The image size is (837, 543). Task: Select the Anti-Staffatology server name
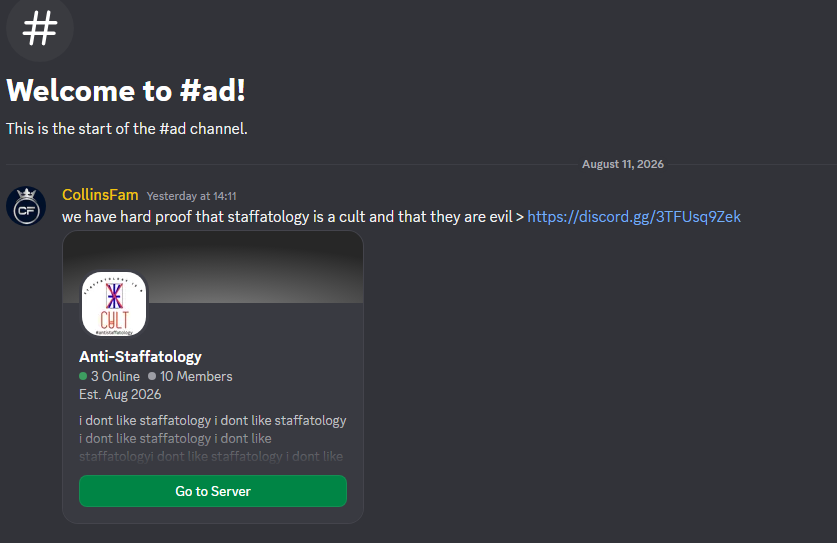[x=140, y=357]
